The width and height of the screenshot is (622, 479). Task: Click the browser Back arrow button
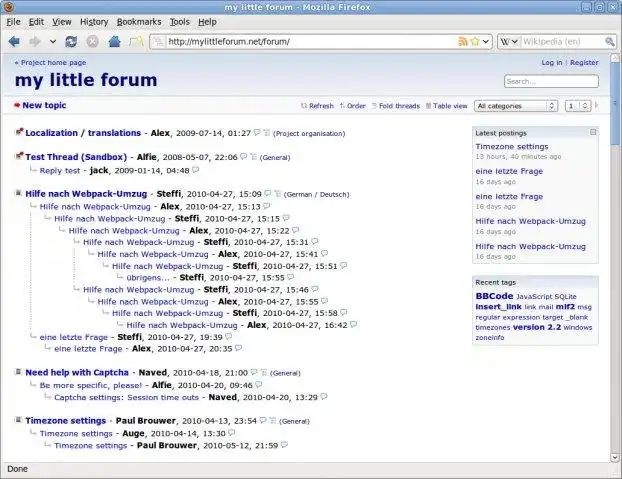(14, 41)
